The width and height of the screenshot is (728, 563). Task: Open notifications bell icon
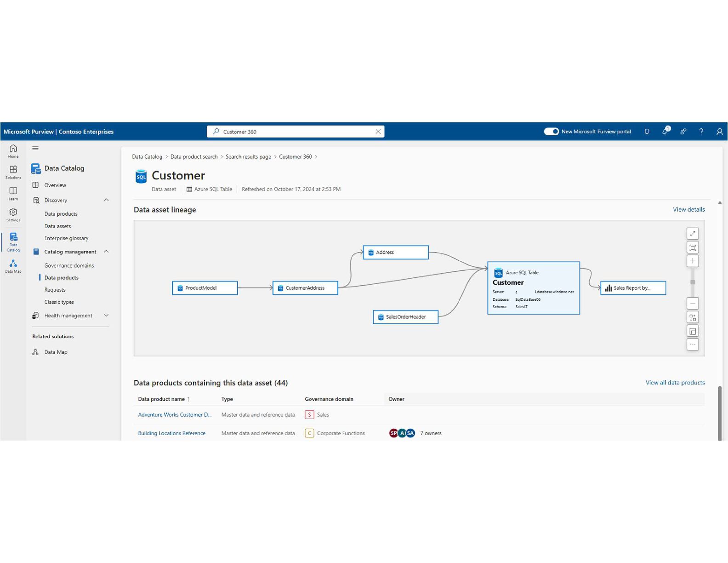click(647, 132)
